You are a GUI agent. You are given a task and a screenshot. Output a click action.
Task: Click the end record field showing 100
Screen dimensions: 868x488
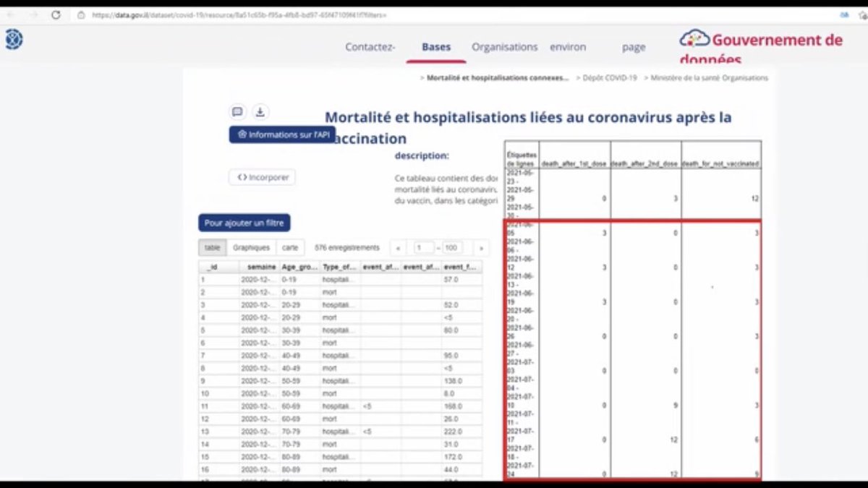pos(452,248)
